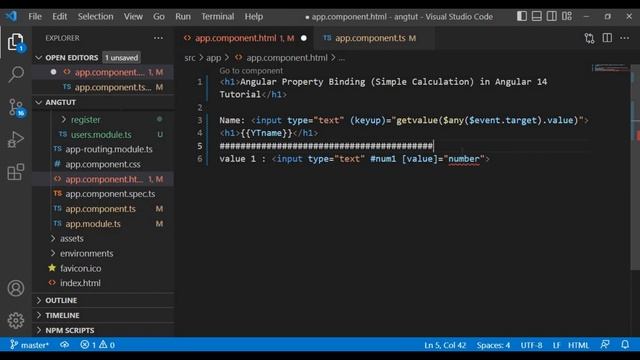Click the editor vertical scrollbar

635,167
